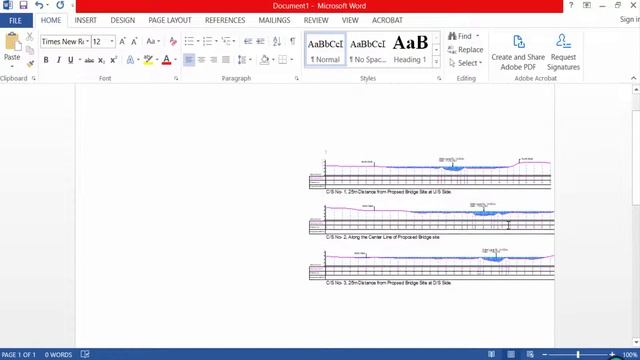
Task: Open the FILE tab
Action: [x=16, y=20]
